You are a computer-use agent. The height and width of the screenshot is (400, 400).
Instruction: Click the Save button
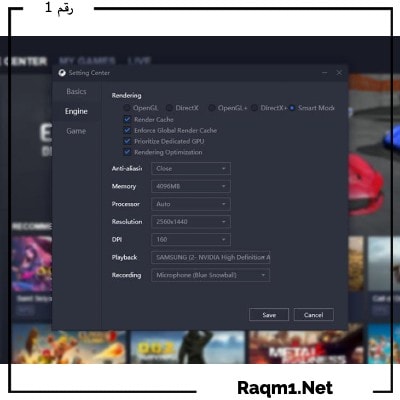click(x=269, y=315)
